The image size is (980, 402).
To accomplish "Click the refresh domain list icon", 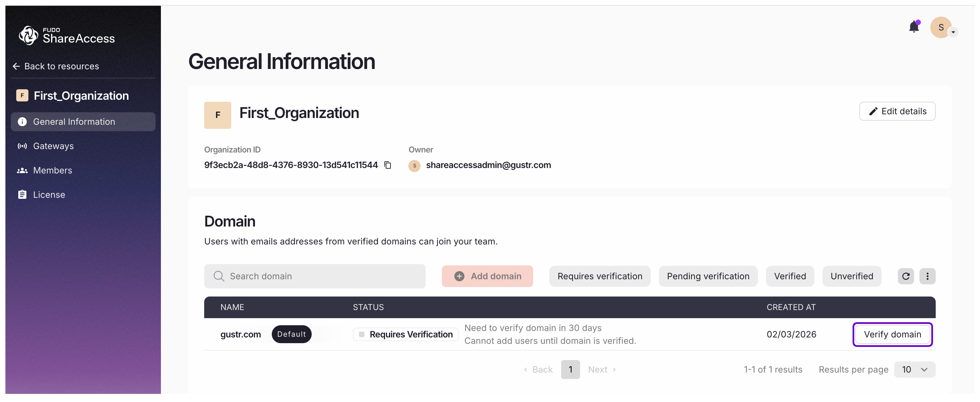I will [905, 276].
